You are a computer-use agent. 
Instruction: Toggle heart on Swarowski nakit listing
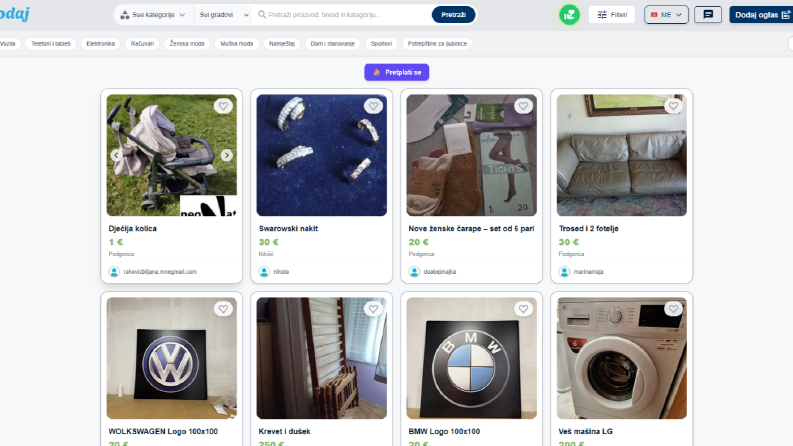[373, 106]
